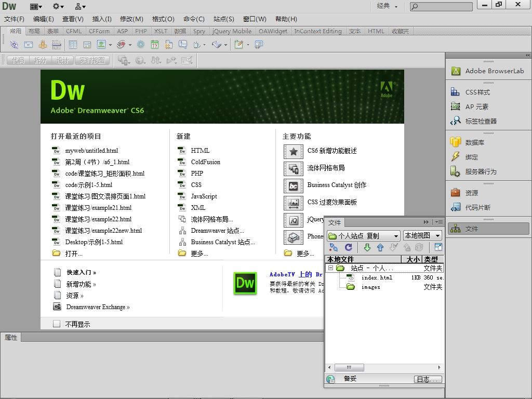Connect to remote server in Files panel

[x=334, y=247]
